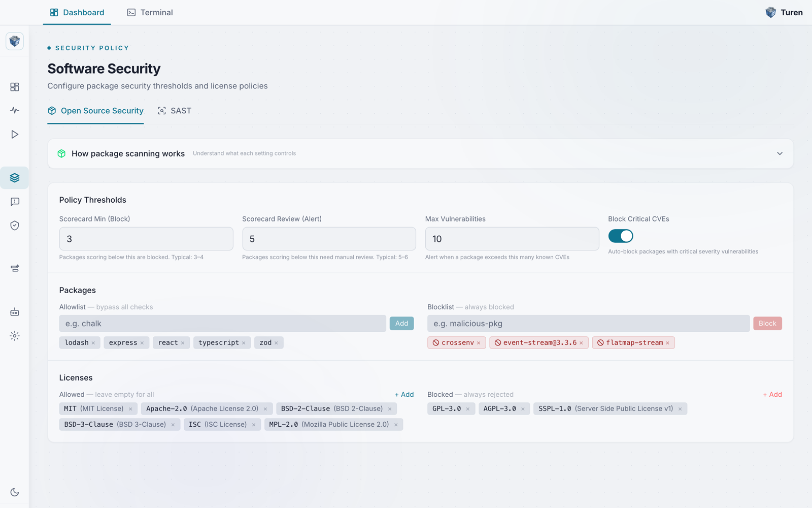Select the Open Source Security tab
812x508 pixels.
[95, 111]
